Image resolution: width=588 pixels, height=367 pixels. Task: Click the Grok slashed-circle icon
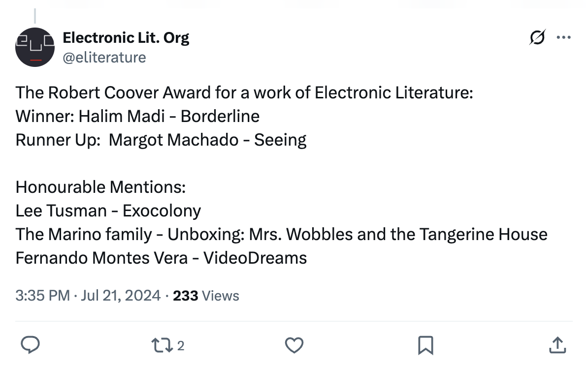[538, 37]
